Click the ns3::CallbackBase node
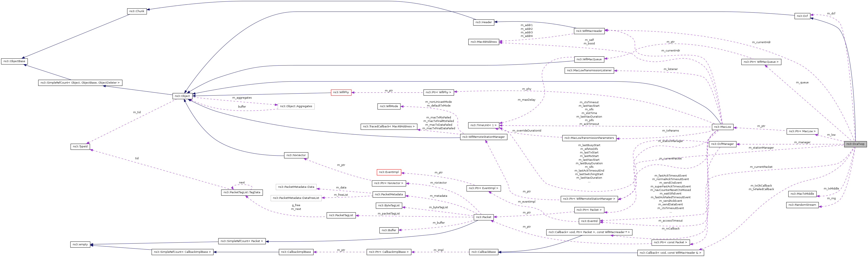 pos(483,252)
